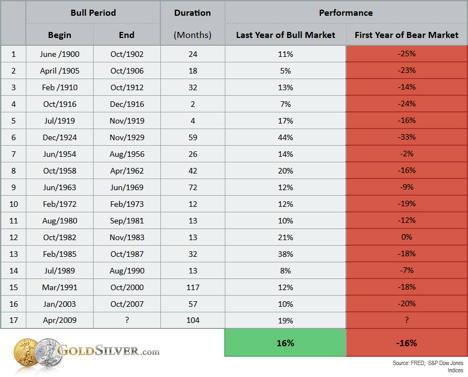
Task: Select the Nov/1929 end cell
Action: coord(127,137)
